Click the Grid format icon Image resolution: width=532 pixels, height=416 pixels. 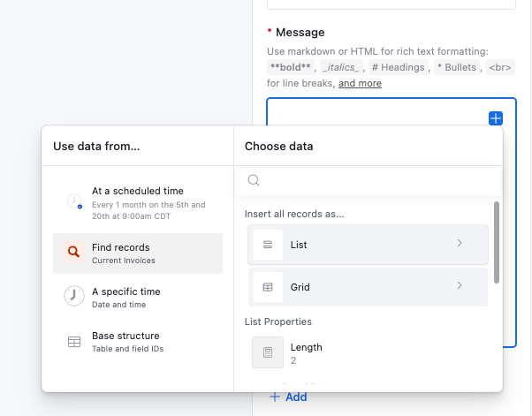click(268, 287)
